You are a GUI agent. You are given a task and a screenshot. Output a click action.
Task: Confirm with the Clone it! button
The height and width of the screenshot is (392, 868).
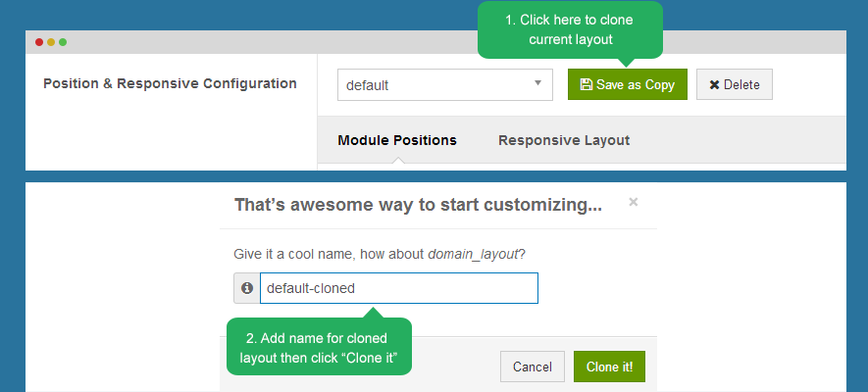click(609, 367)
